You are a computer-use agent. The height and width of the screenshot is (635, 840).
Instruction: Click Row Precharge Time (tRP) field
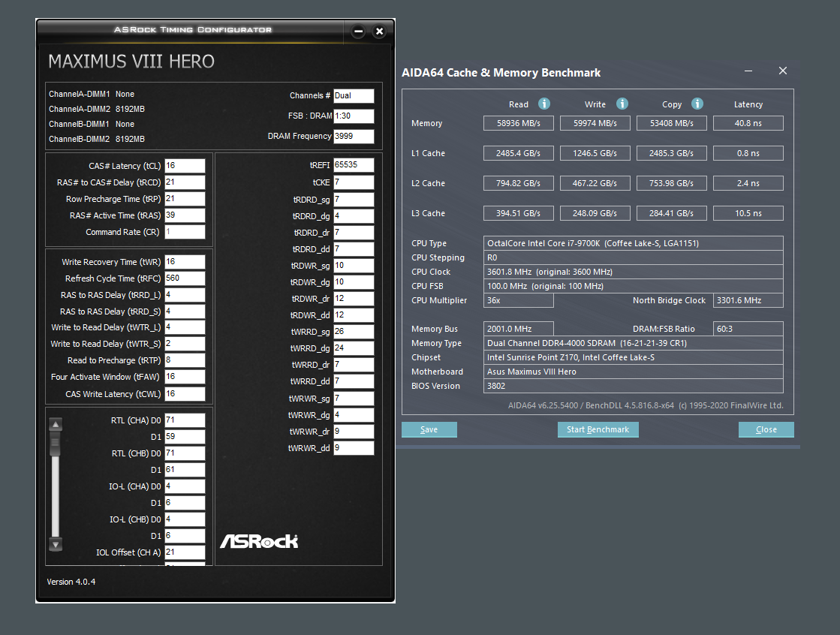[x=185, y=199]
